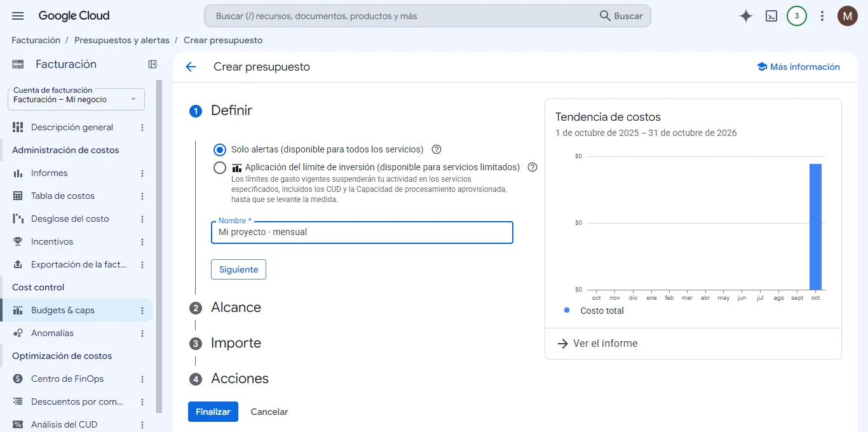
Task: Open help tooltip for Solo alertas option
Action: 437,150
